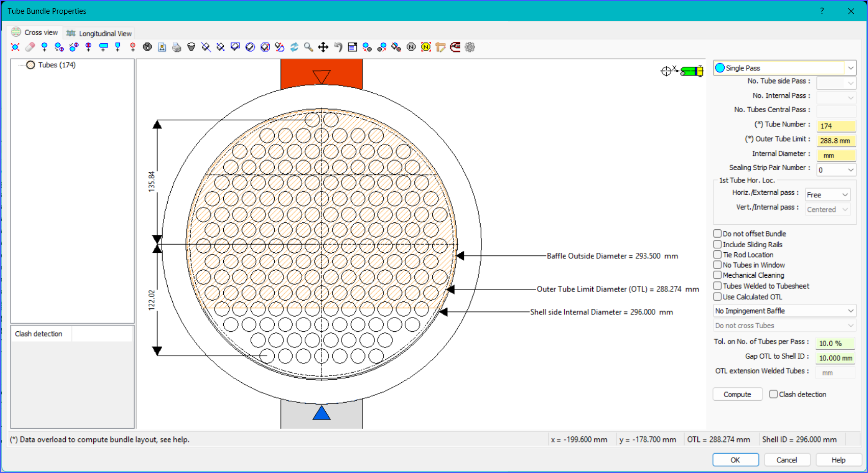Open Horiz./External pass Free dropdown

[x=828, y=195]
